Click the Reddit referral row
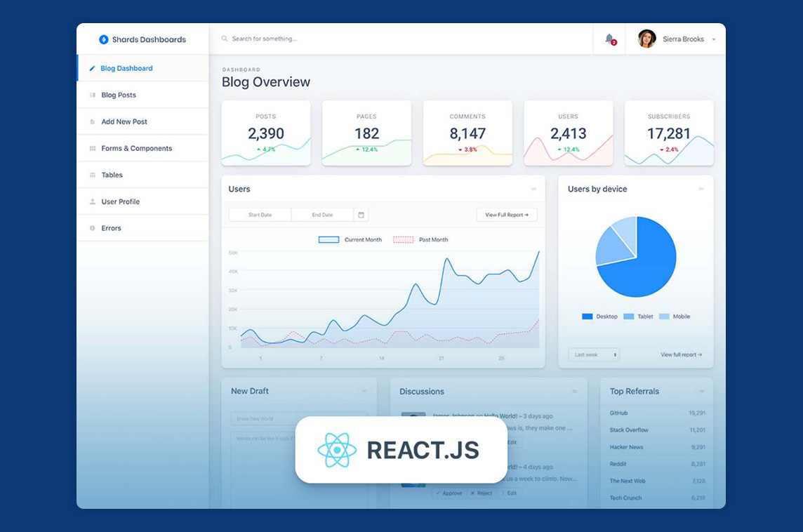 (x=657, y=464)
